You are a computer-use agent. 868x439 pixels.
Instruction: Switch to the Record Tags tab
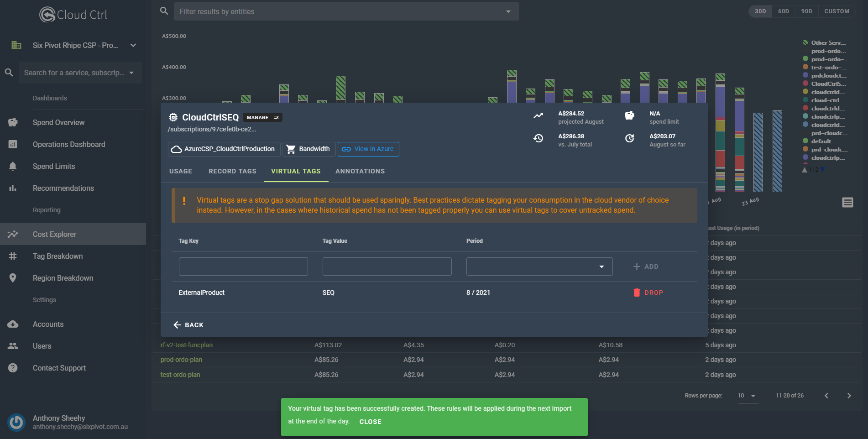(x=232, y=171)
